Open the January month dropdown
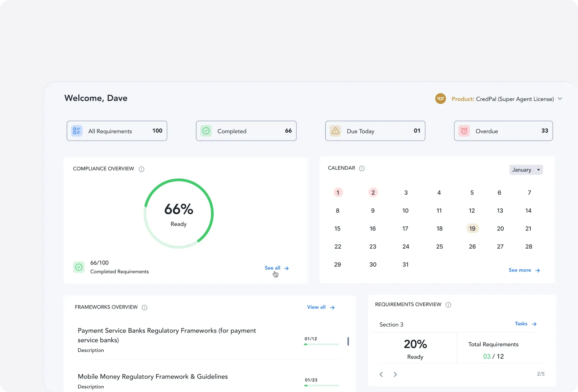This screenshot has height=392, width=578. coord(526,170)
